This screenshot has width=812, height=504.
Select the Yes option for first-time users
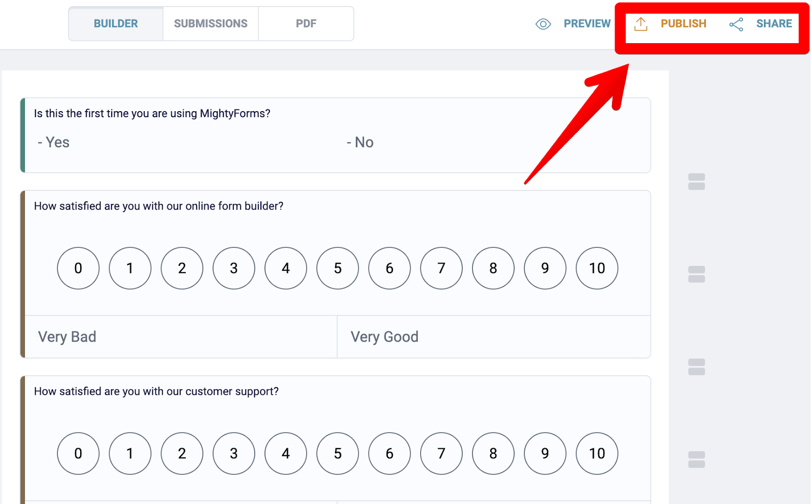tap(53, 142)
